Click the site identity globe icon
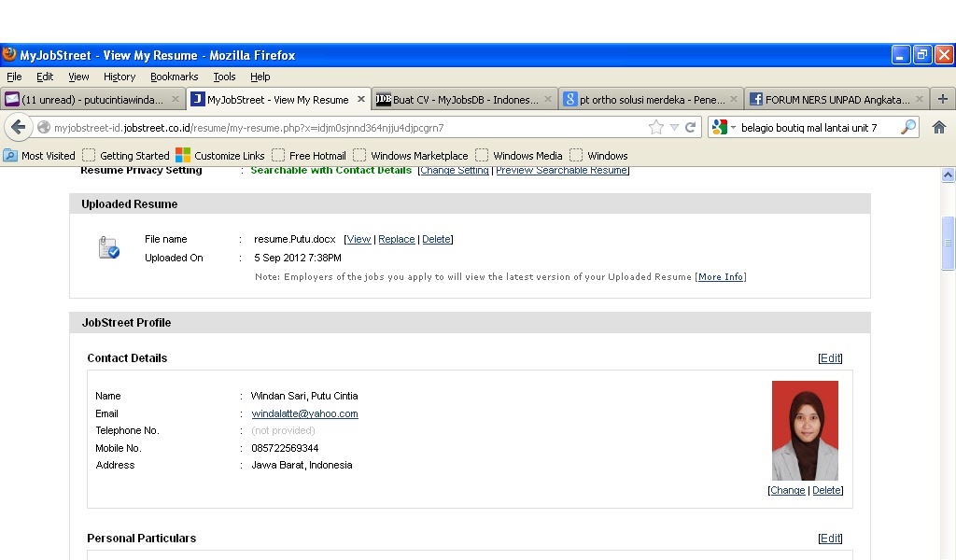Screen dimensions: 956x560 [44, 127]
